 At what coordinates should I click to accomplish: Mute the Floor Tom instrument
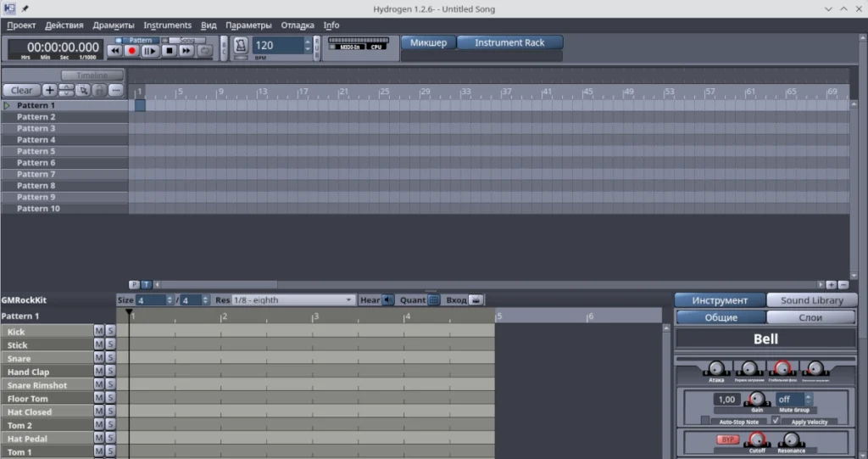98,397
